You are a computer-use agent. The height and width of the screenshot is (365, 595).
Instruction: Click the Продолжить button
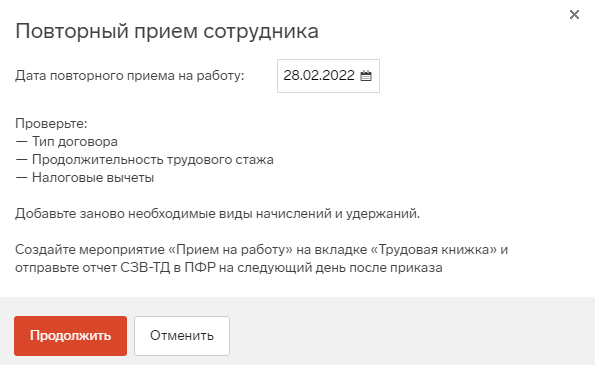pyautogui.click(x=71, y=336)
